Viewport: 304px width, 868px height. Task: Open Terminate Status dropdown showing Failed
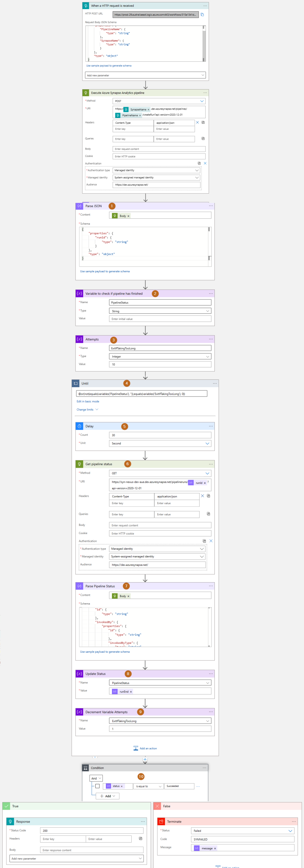[243, 830]
